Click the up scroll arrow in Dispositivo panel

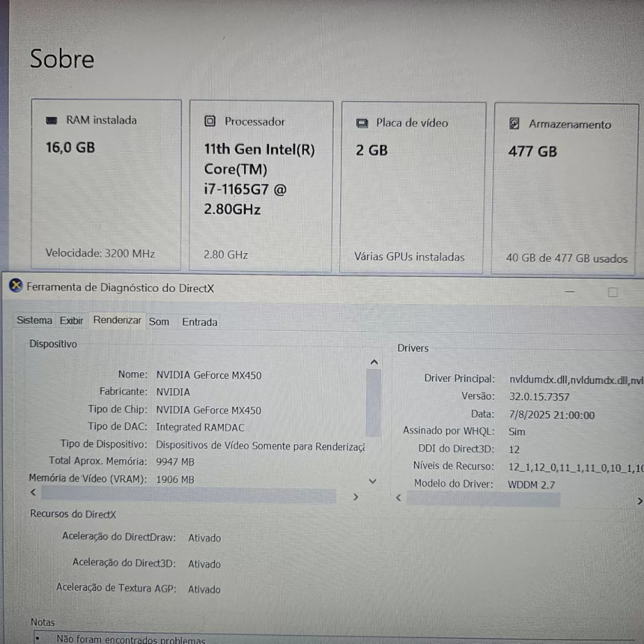[x=374, y=362]
